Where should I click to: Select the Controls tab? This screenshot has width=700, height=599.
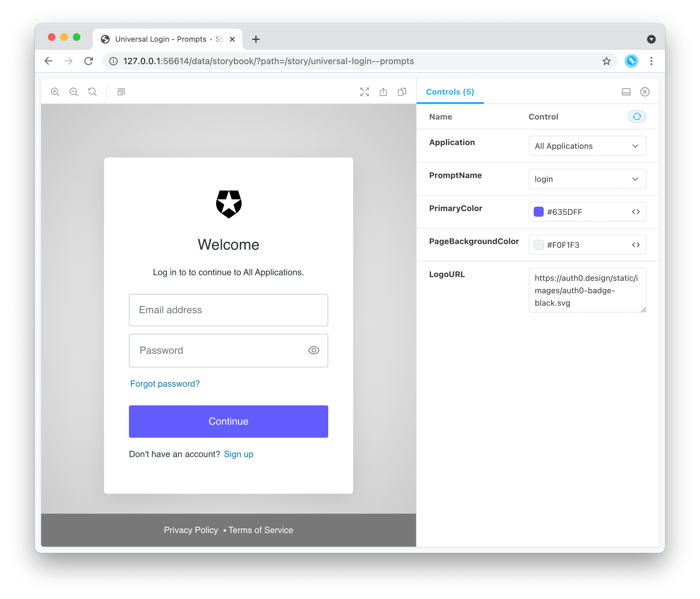[450, 92]
